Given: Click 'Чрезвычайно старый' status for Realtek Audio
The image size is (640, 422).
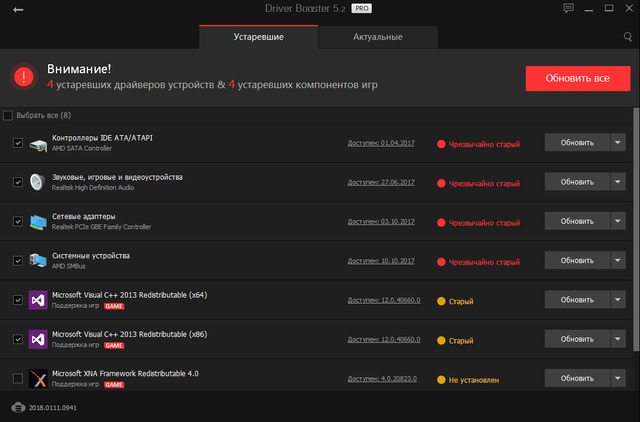Looking at the screenshot, I should tap(484, 184).
